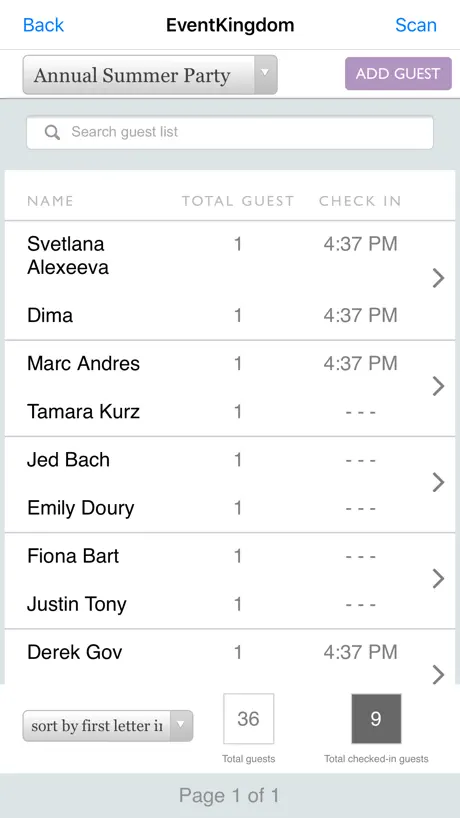Click the NAME column header
Viewport: 460px width, 818px height.
[51, 201]
